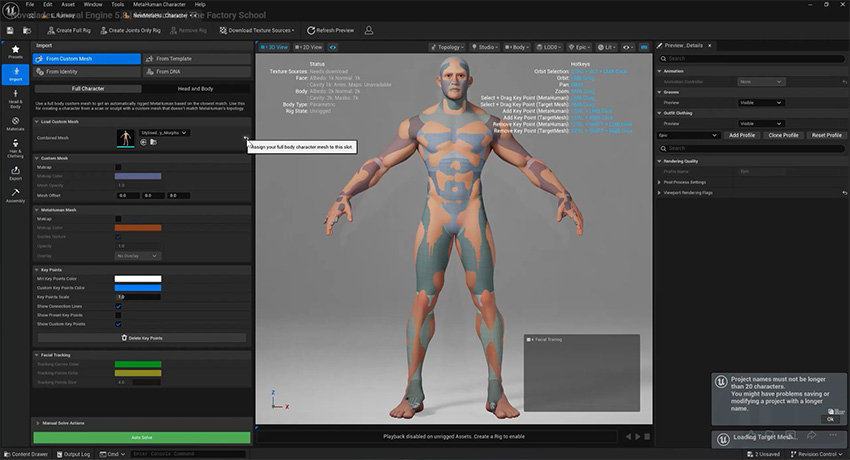Click the green Auto Solve button
This screenshot has width=850, height=460.
click(x=142, y=437)
